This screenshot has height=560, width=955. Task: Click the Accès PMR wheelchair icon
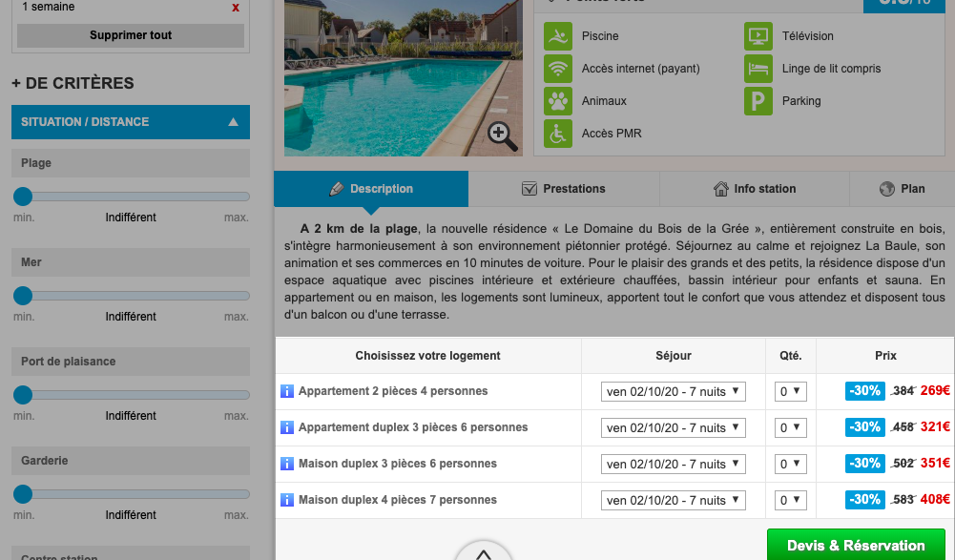pos(558,134)
